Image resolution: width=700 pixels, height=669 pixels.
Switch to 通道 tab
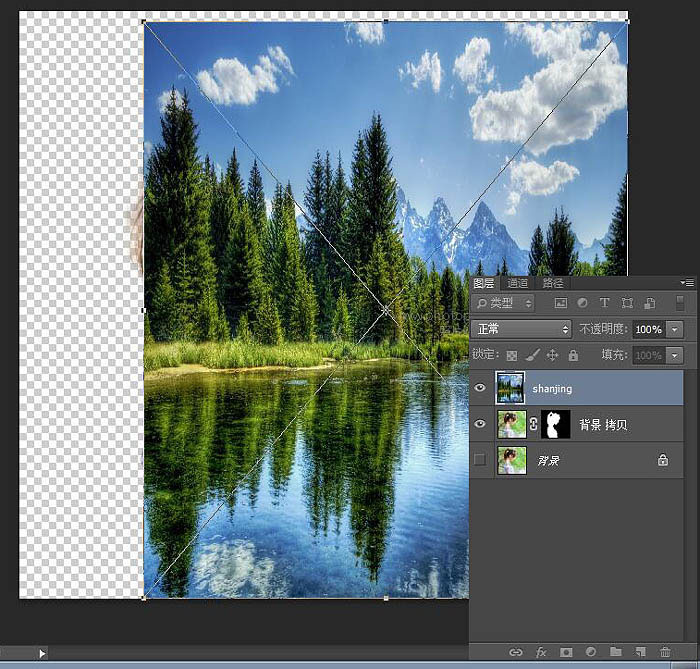(x=518, y=283)
